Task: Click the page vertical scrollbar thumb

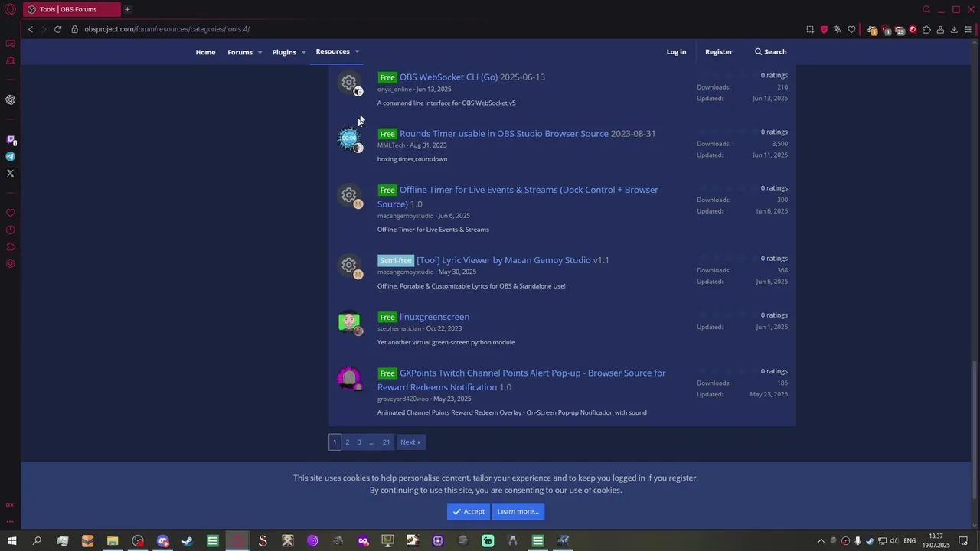Action: [975, 429]
